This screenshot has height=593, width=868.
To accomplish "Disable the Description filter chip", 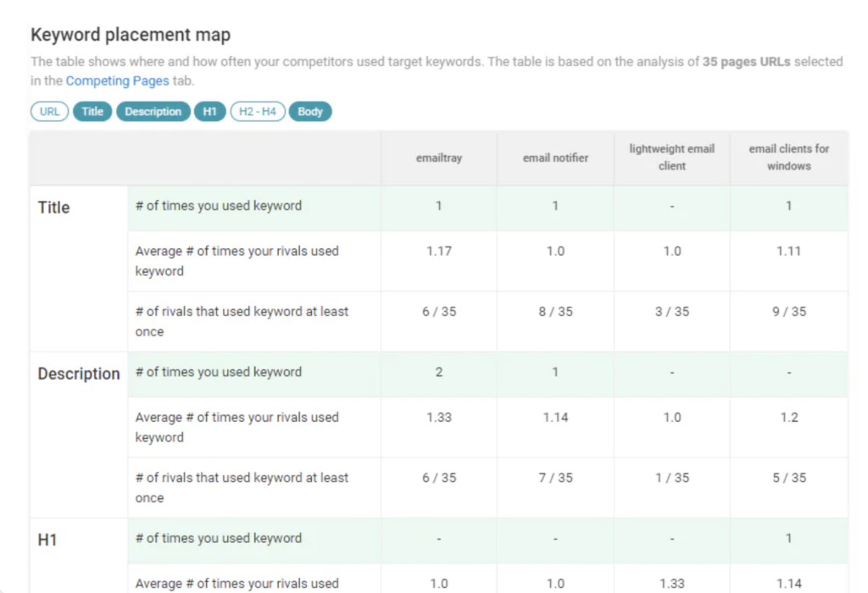I will (x=153, y=112).
